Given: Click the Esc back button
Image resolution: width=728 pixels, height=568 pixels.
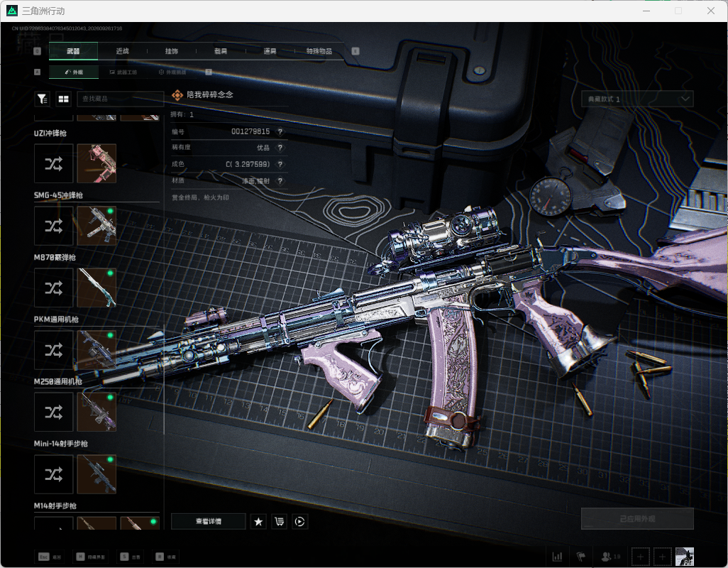Looking at the screenshot, I should click(x=49, y=557).
